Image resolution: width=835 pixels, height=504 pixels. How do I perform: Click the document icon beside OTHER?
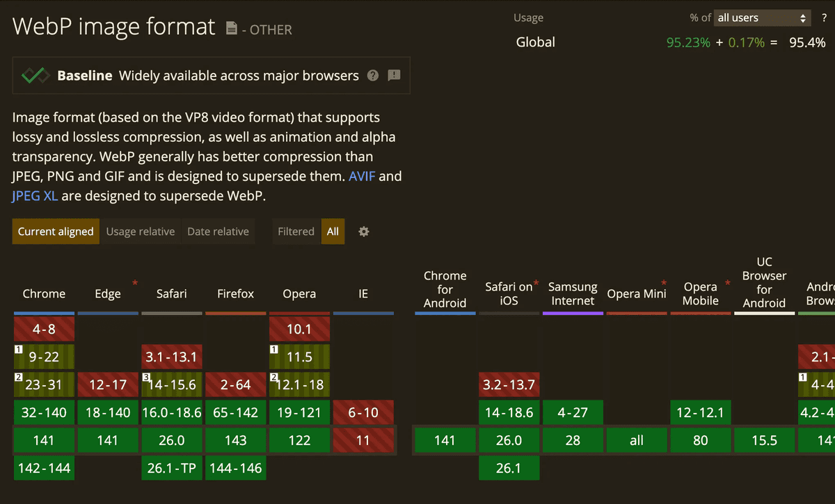point(231,29)
